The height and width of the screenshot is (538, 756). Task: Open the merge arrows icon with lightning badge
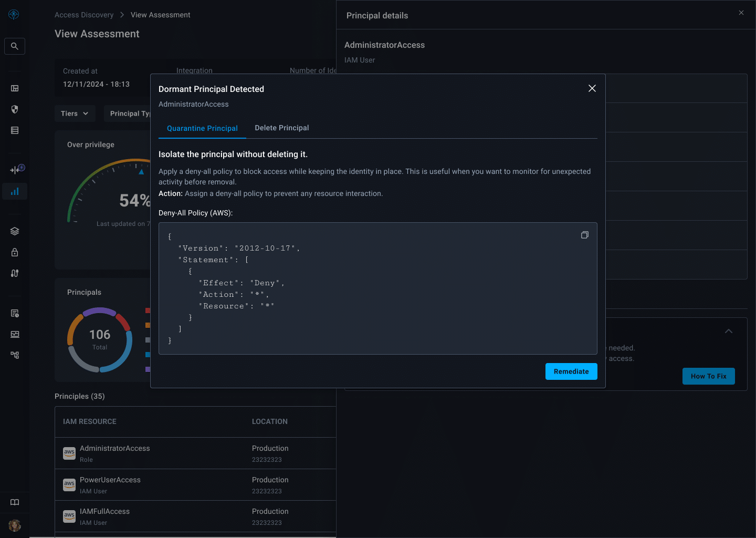(x=17, y=169)
